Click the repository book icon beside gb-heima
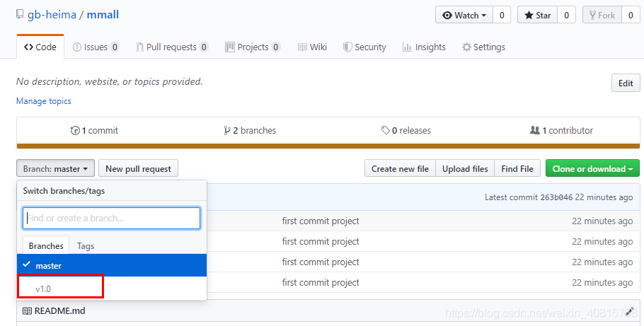 point(20,15)
